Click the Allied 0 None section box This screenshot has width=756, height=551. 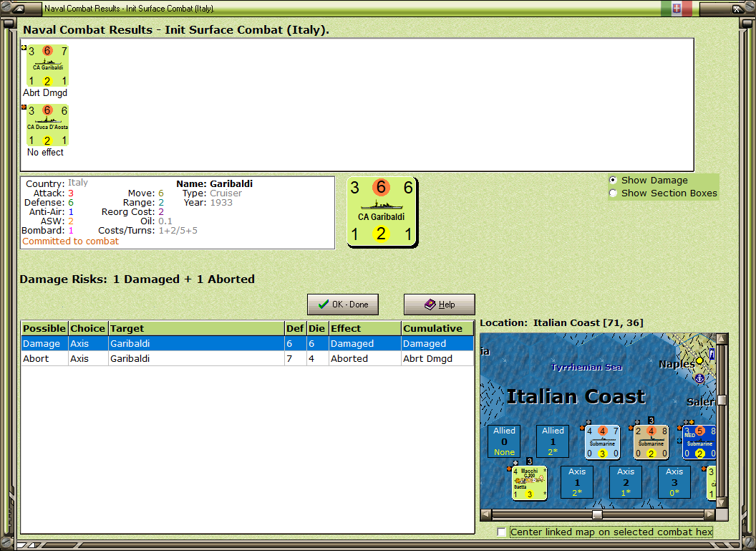(504, 441)
